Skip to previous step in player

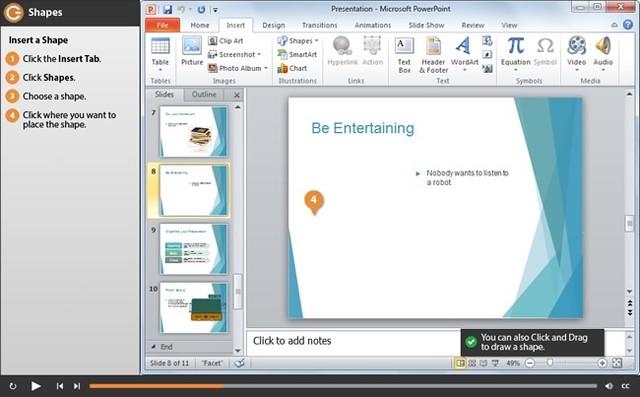pos(60,386)
